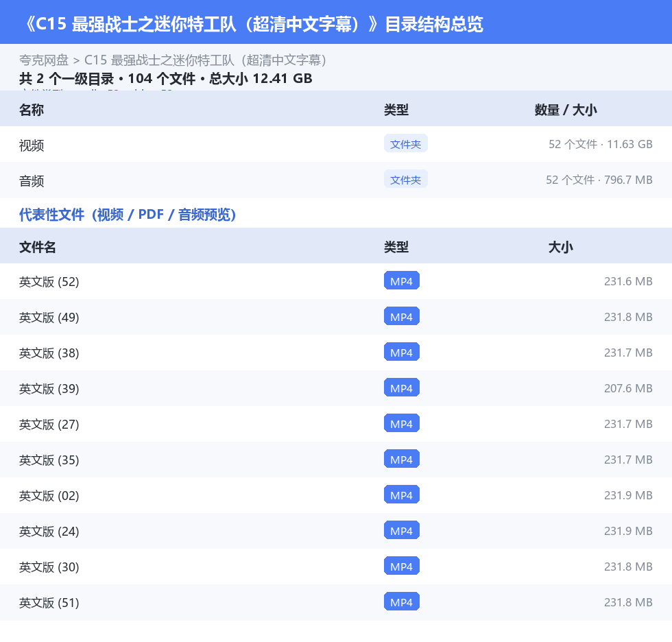
Task: Click the 大小 column header
Action: coord(561,247)
